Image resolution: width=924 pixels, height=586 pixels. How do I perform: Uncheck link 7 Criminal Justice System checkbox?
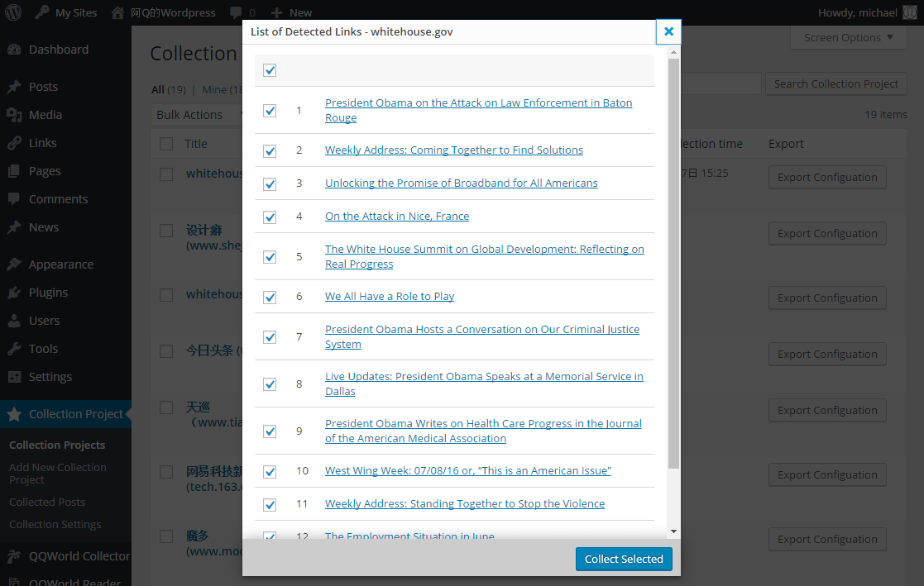point(270,337)
